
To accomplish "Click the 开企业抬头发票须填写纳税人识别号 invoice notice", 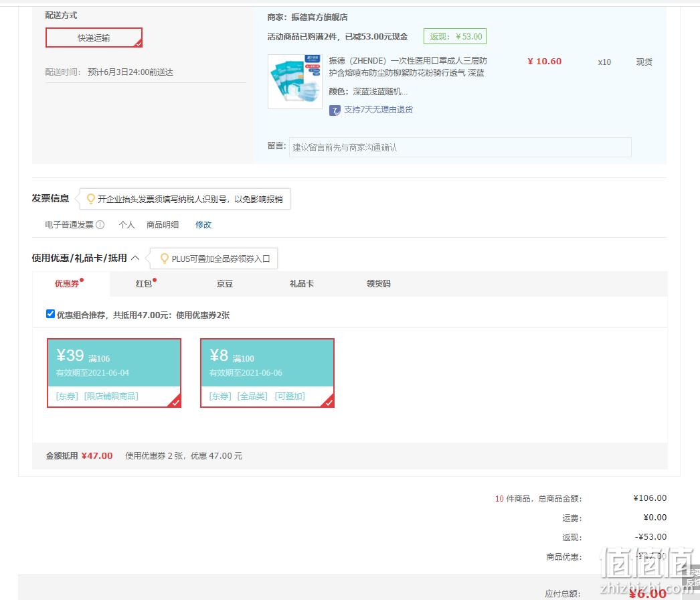I will [x=190, y=200].
